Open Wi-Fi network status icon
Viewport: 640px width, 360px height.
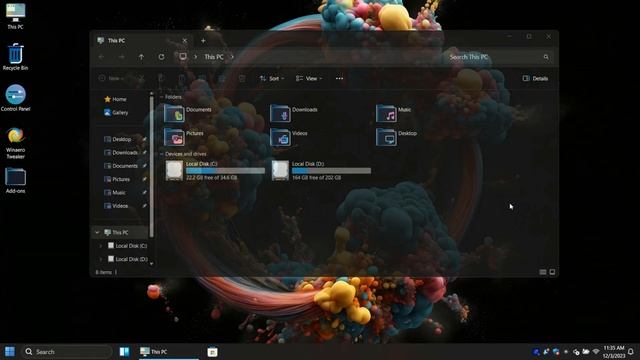click(596, 351)
